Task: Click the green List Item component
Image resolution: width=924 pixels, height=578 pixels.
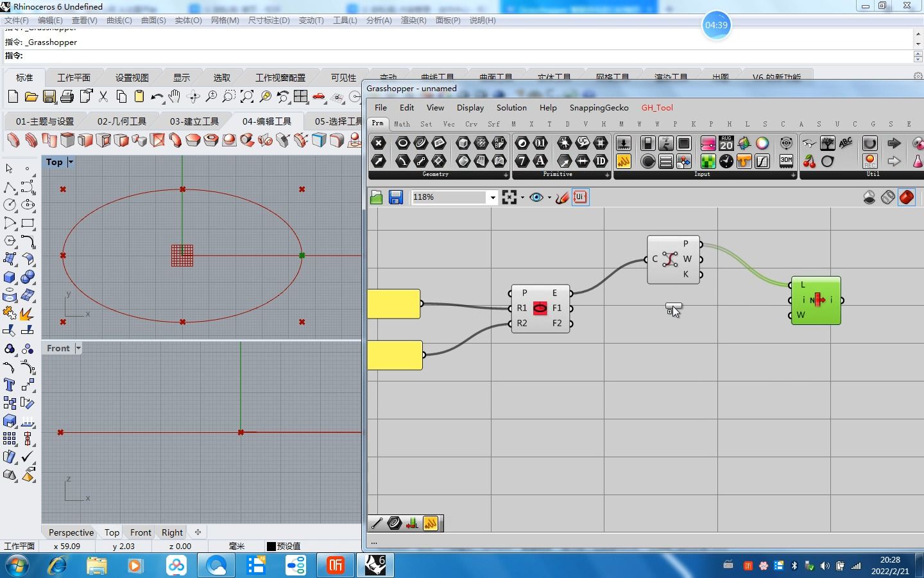Action: point(816,301)
